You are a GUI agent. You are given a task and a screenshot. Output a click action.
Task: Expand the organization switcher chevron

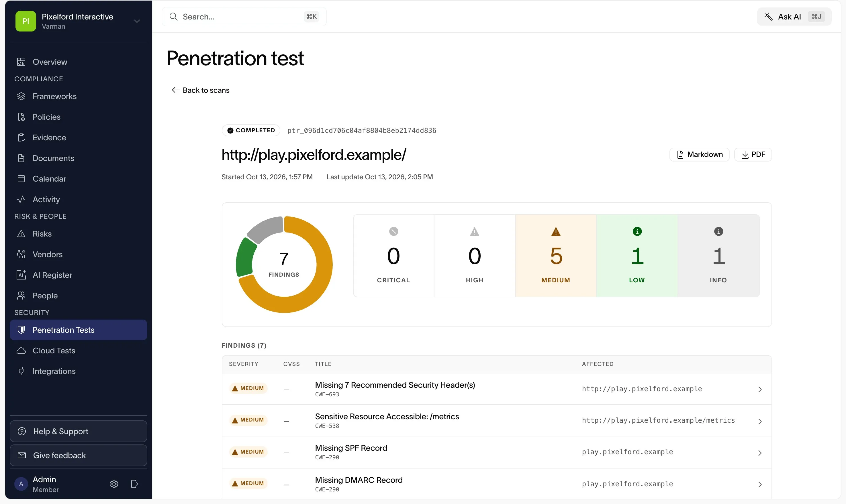137,21
